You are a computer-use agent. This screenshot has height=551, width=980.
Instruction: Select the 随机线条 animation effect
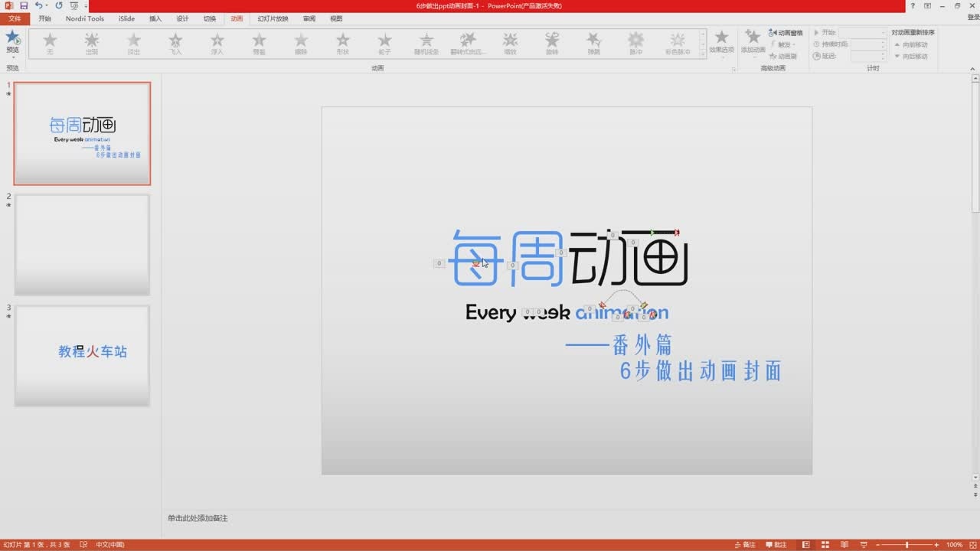[426, 44]
